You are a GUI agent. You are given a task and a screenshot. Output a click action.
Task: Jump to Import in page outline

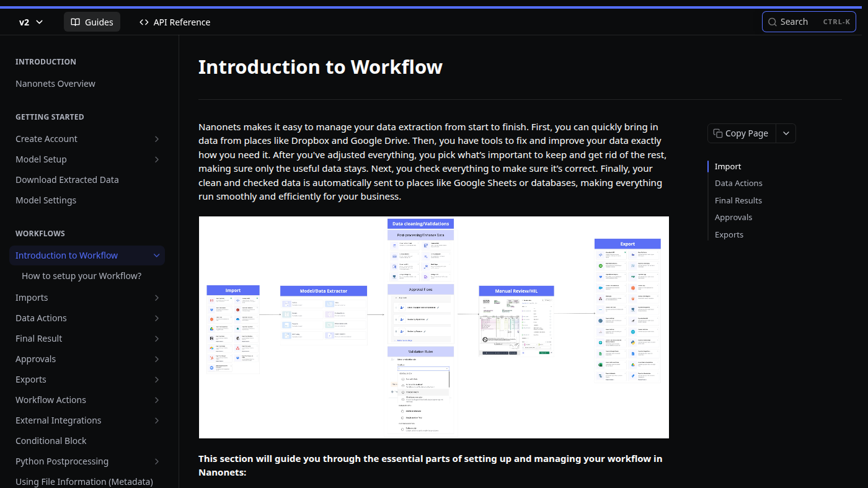tap(728, 166)
